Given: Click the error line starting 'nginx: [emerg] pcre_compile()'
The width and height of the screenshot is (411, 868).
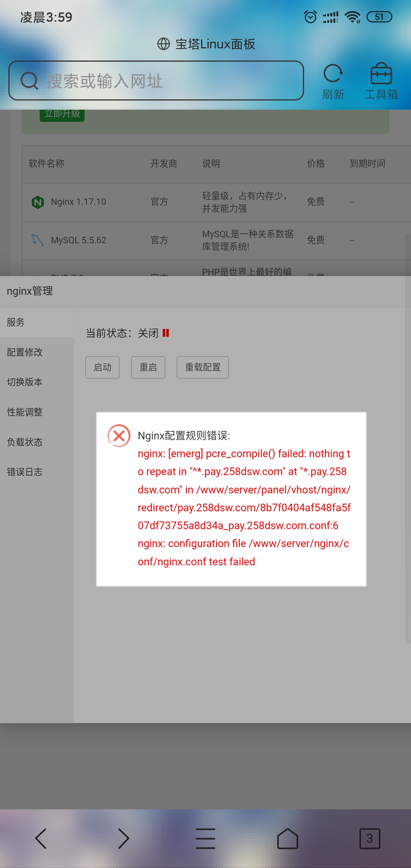Looking at the screenshot, I should pos(244,454).
